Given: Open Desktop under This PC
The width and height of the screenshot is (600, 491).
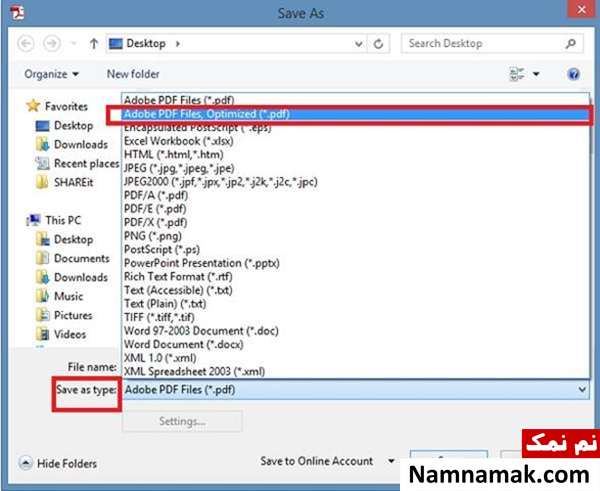Looking at the screenshot, I should tap(73, 240).
